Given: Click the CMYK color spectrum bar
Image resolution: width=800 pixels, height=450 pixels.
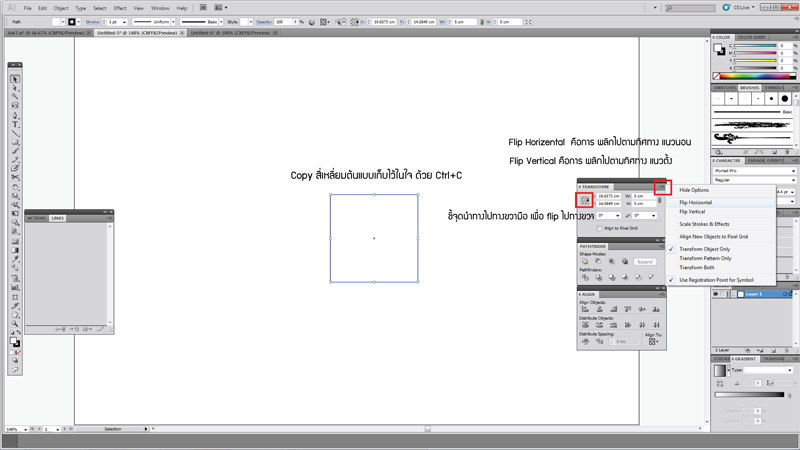Looking at the screenshot, I should 755,76.
